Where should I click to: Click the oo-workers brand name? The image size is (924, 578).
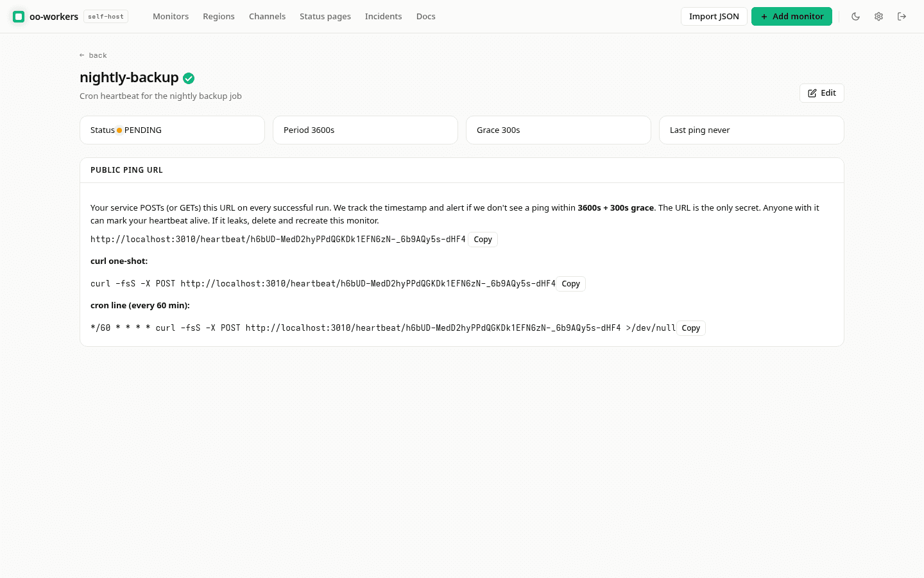[x=54, y=17]
